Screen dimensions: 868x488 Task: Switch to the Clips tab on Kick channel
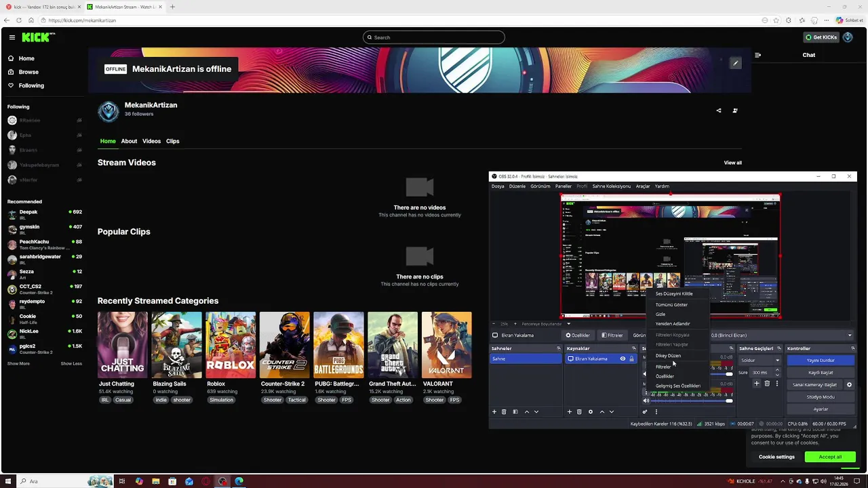(x=173, y=141)
